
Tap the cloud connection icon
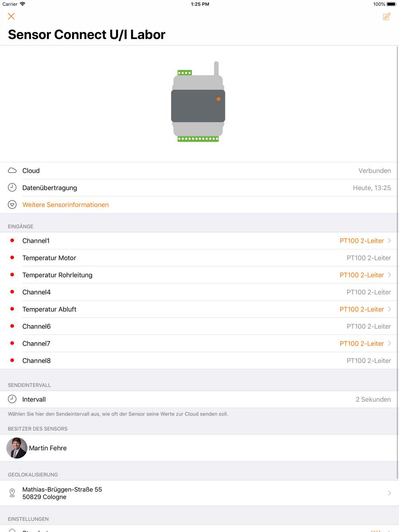pos(12,171)
